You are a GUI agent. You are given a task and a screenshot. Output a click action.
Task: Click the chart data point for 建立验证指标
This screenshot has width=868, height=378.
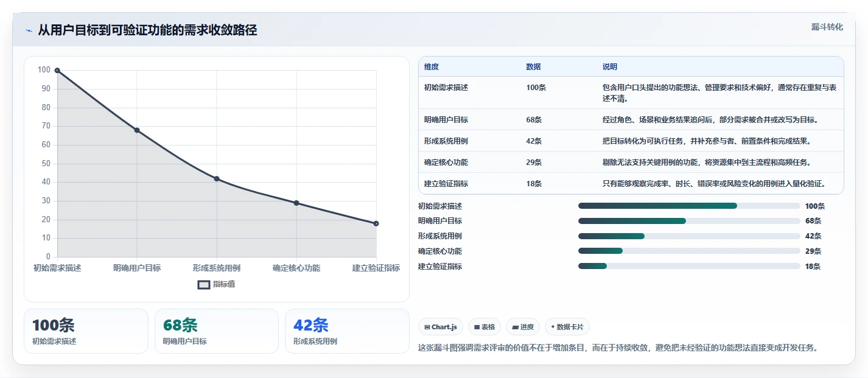[x=376, y=223]
